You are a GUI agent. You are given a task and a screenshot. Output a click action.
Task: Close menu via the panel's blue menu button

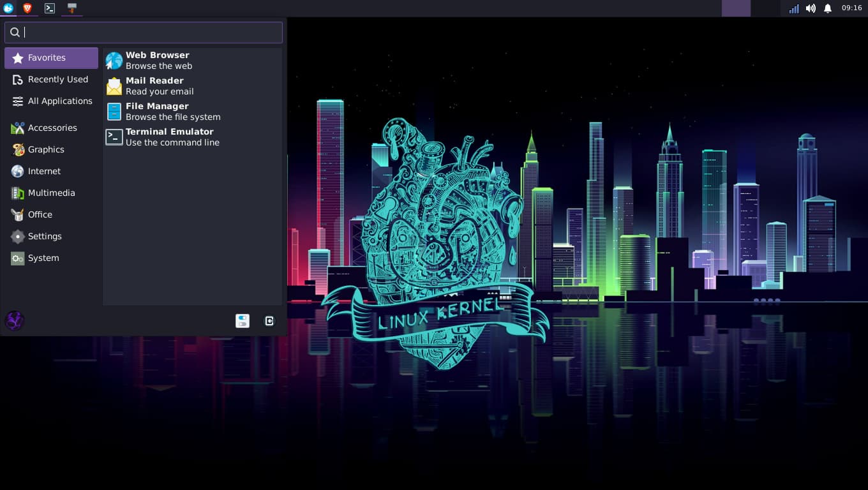pos(8,8)
